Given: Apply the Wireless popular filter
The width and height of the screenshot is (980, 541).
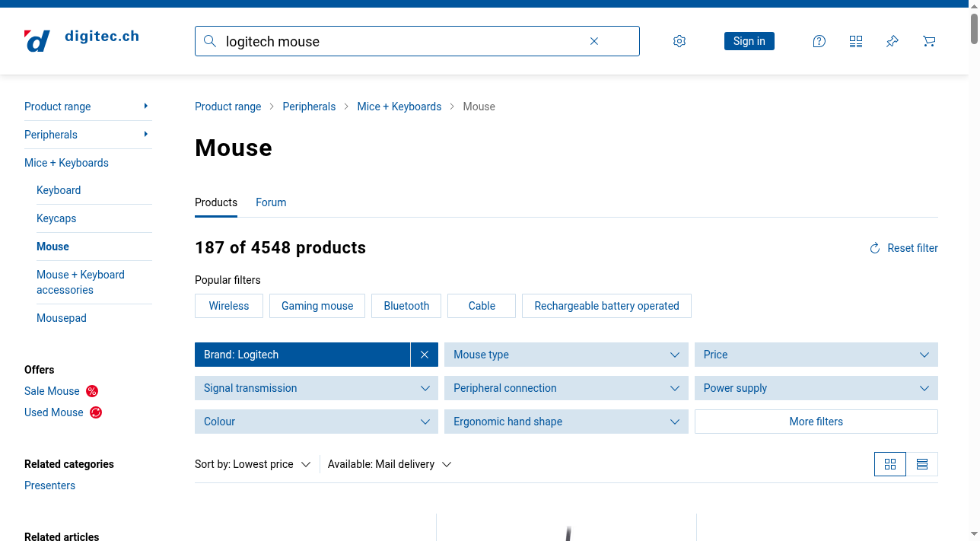Looking at the screenshot, I should (x=229, y=306).
